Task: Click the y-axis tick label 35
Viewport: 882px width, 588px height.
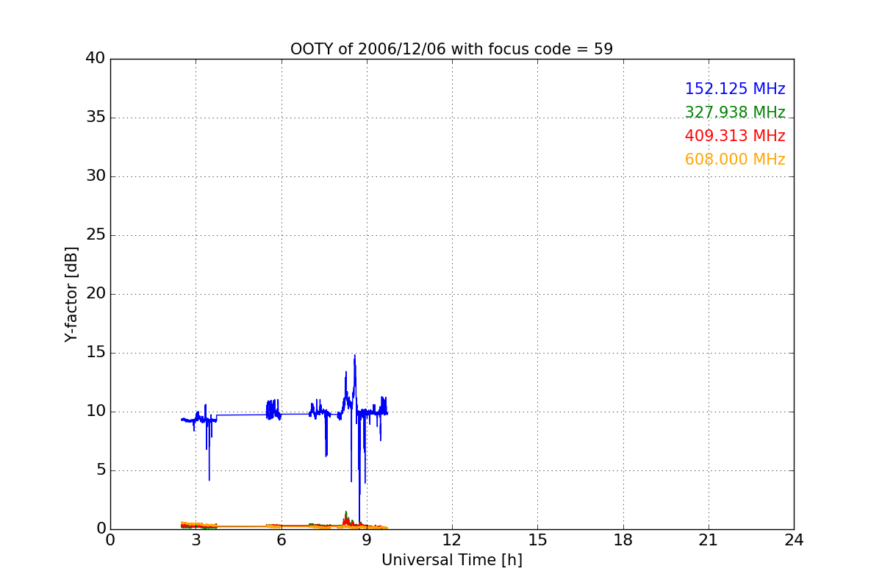Action: 95,118
